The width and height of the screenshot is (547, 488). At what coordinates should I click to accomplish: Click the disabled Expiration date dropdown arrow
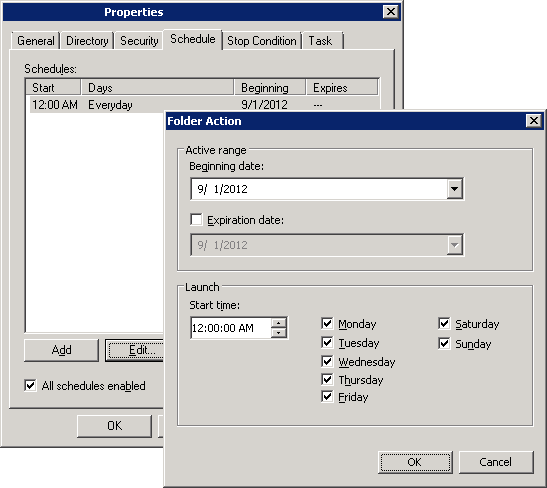454,245
